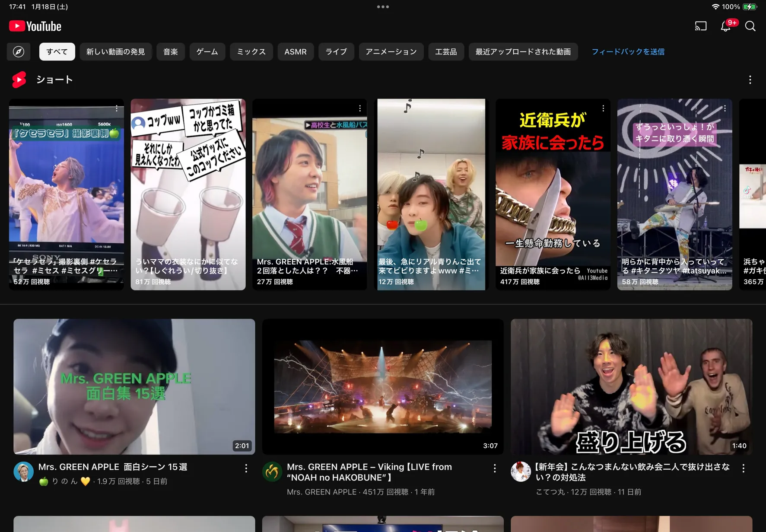Screen dimensions: 766x532
Task: Open more options for 面白シーン 15選 video
Action: 246,468
